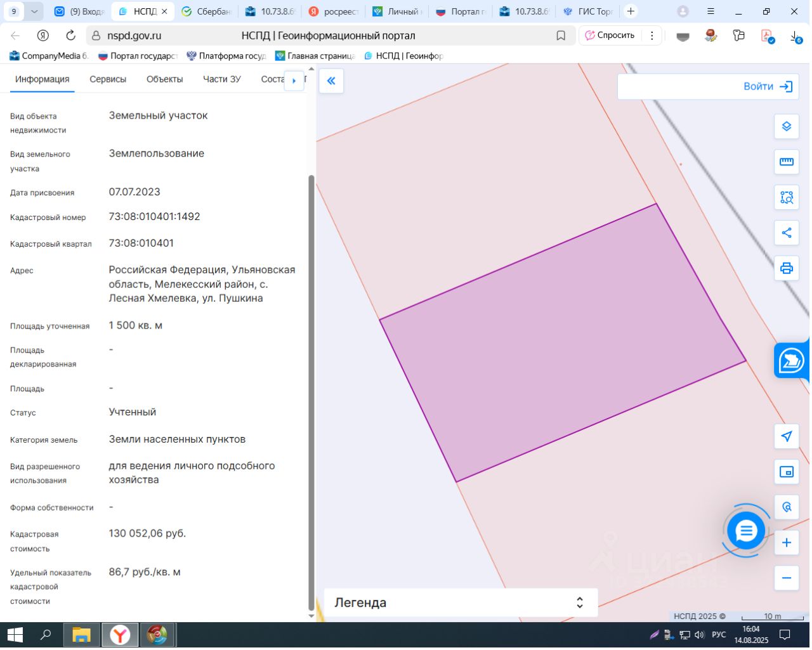Open the Портал государственных bookmark

pos(138,56)
